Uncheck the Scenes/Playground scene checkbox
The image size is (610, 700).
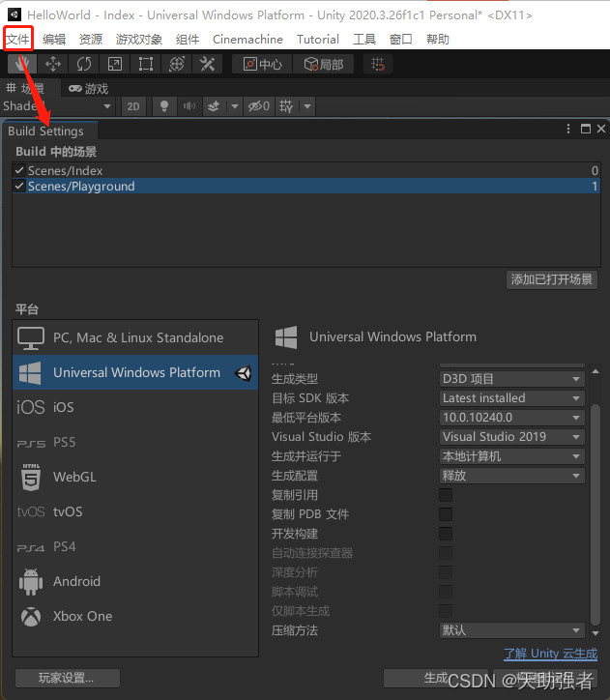19,186
